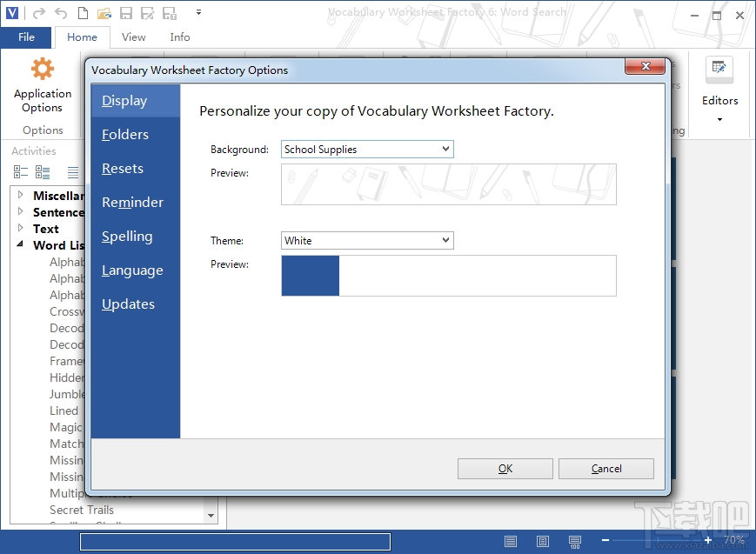Click the Undo arrow icon

tap(60, 12)
